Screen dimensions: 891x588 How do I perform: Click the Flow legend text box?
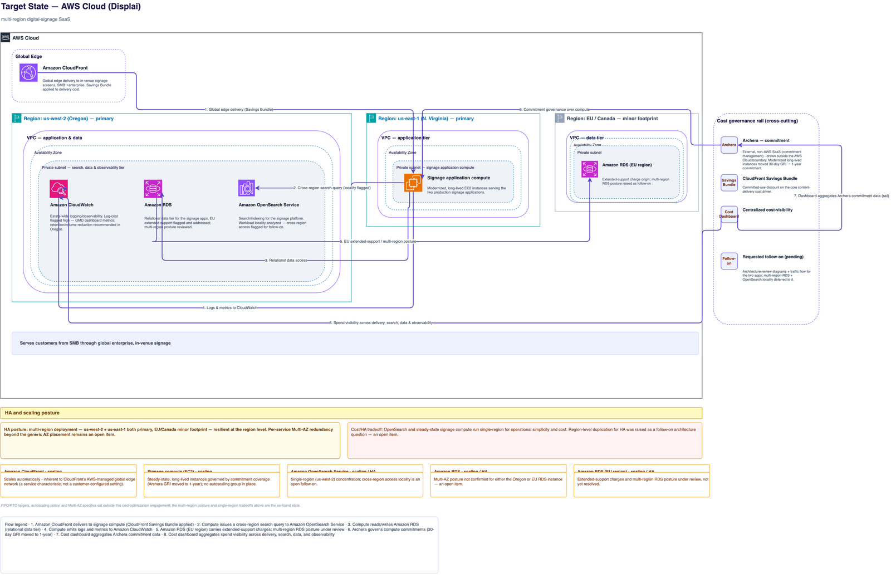(219, 545)
